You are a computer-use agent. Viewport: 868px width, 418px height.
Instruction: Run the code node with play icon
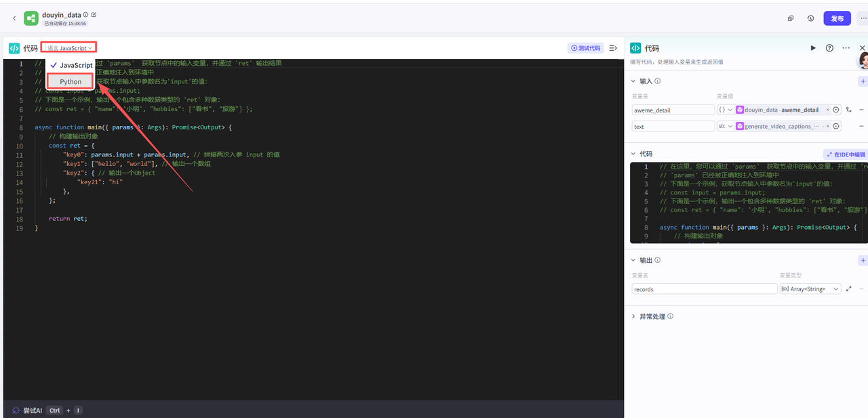(x=813, y=48)
